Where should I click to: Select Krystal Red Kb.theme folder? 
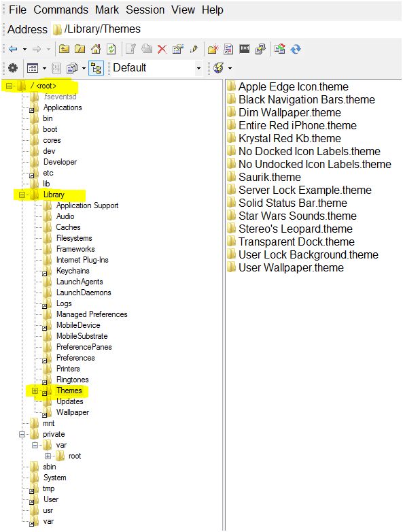pos(290,138)
